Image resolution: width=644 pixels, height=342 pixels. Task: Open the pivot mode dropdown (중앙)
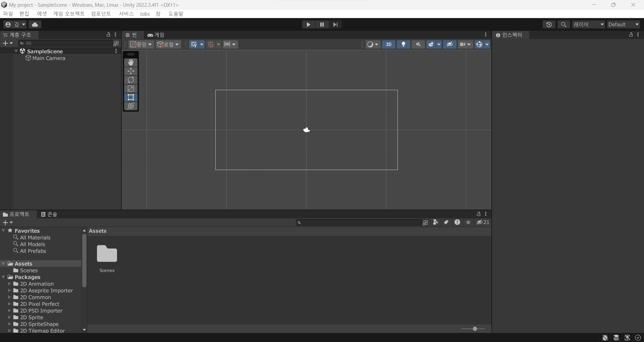tap(141, 44)
